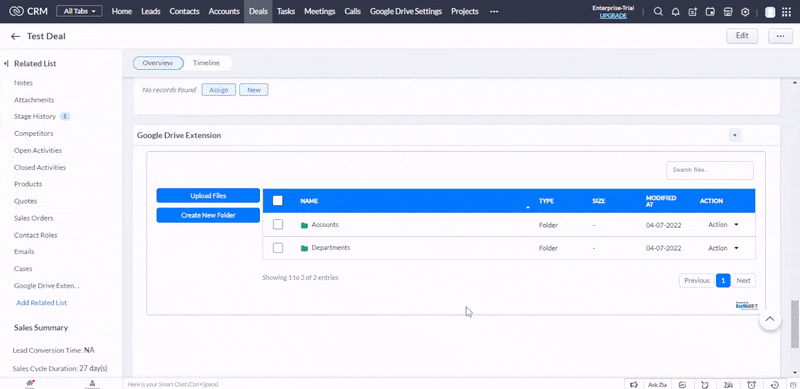
Task: Jump to Competitors related list
Action: click(x=34, y=133)
